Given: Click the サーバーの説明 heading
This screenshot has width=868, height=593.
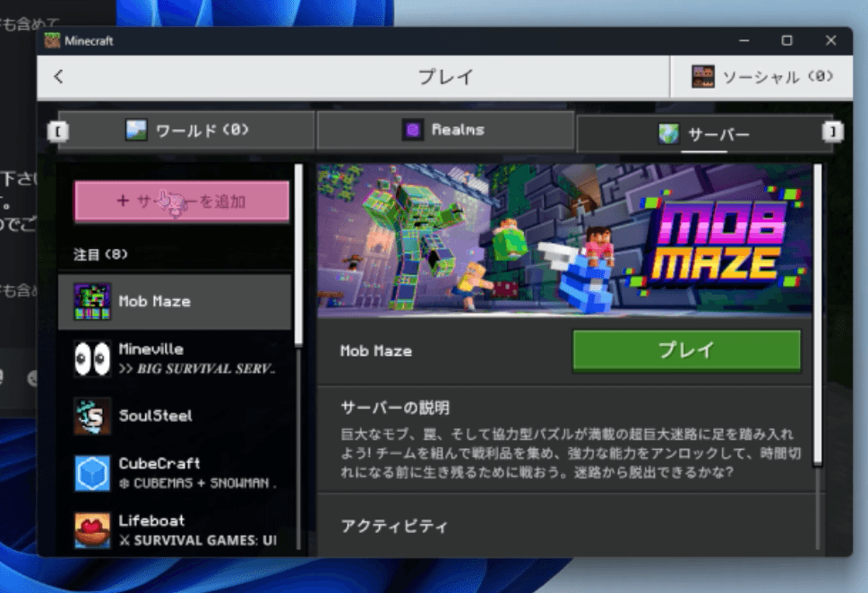Looking at the screenshot, I should pyautogui.click(x=395, y=408).
